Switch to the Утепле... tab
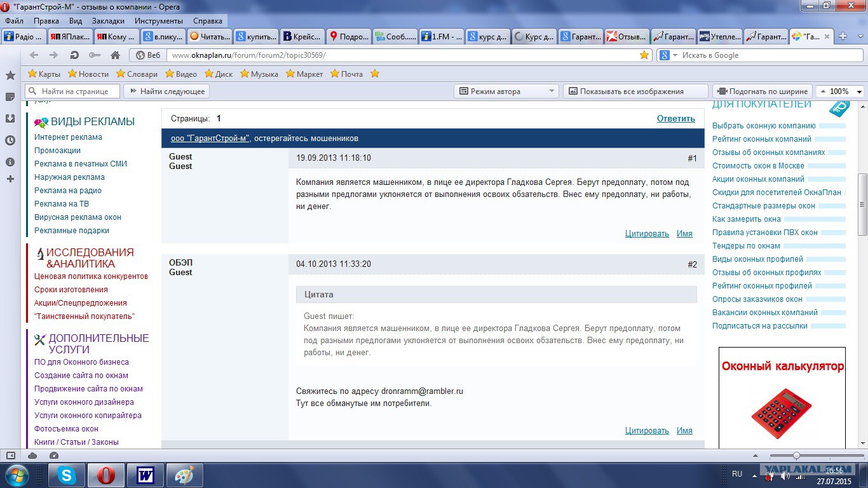This screenshot has width=868, height=488. [720, 36]
